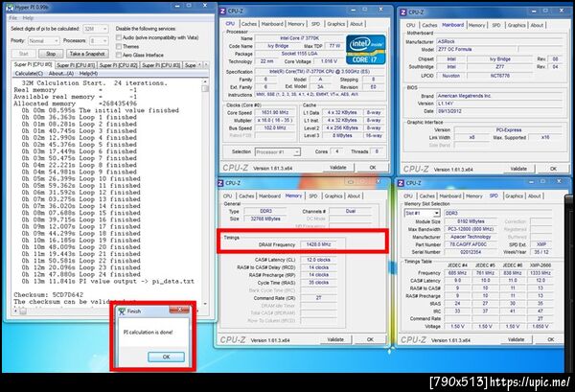Open the Help(H) menu in Super PI
The height and width of the screenshot is (392, 575).
(88, 74)
